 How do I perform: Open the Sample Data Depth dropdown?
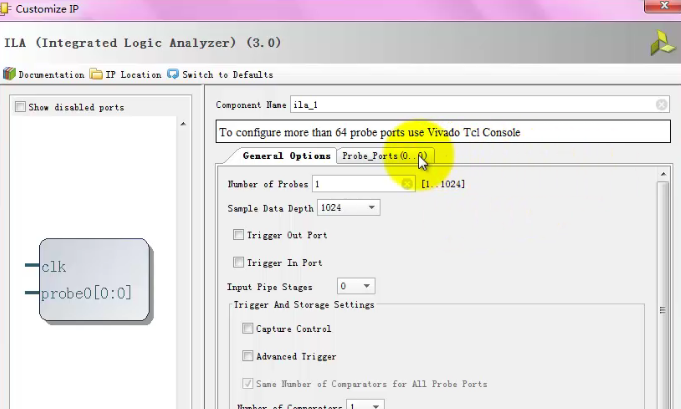(349, 208)
